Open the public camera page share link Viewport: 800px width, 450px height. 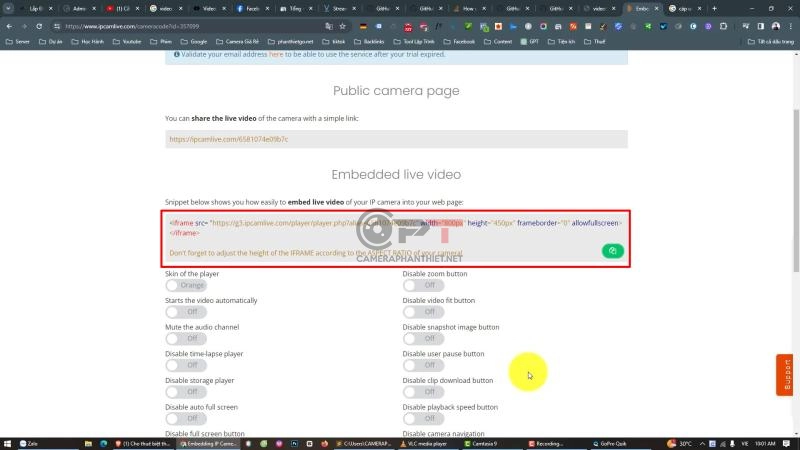229,139
